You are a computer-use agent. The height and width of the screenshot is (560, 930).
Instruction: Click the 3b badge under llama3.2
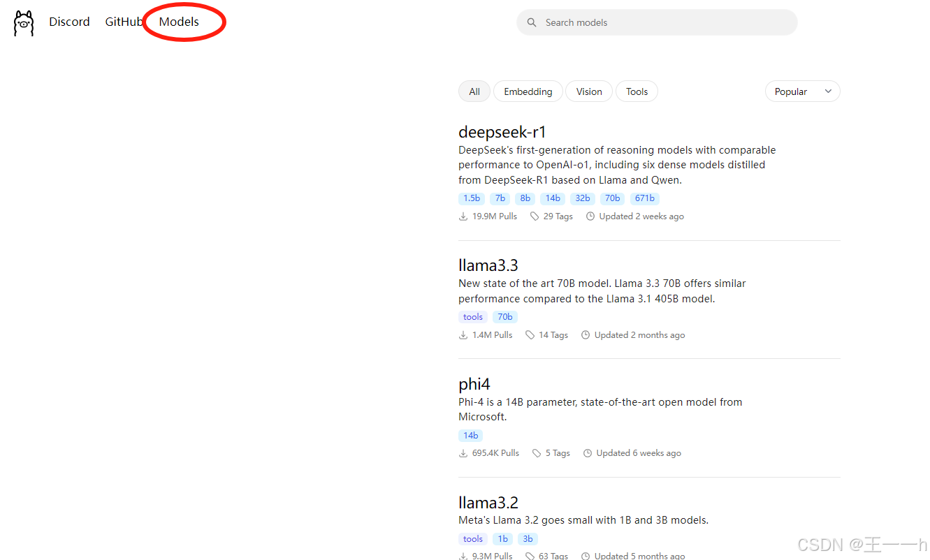click(528, 539)
